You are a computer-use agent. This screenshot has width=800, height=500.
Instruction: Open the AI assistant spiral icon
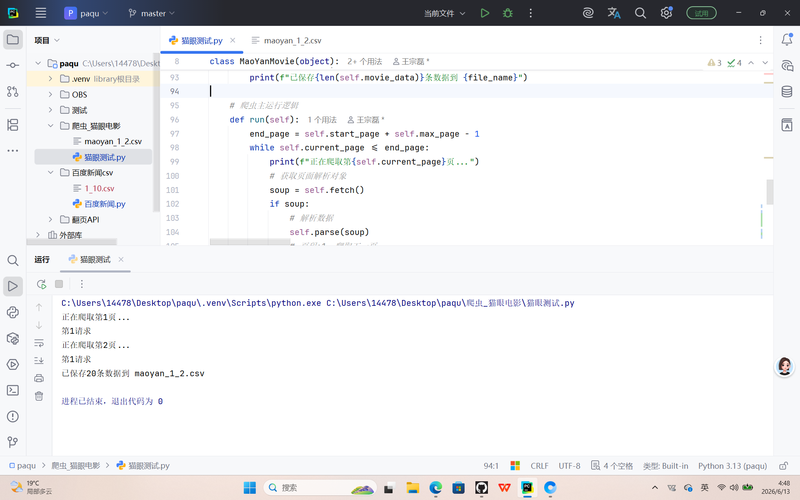(588, 13)
